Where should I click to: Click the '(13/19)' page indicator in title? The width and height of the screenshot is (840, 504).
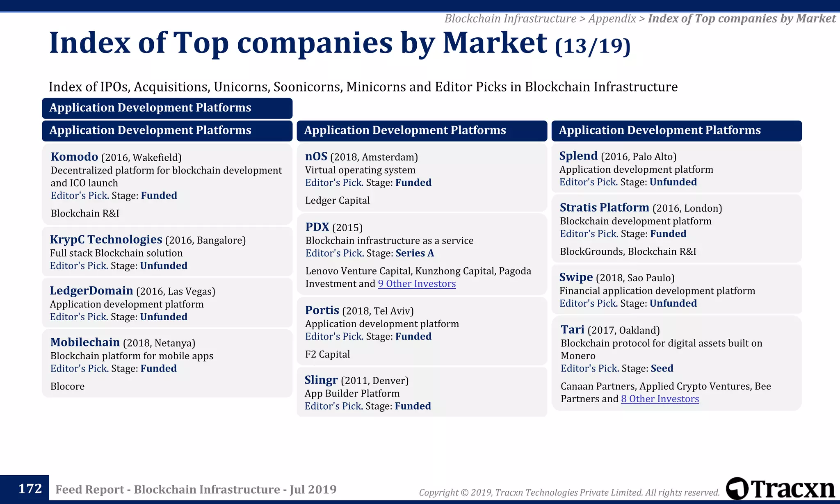pyautogui.click(x=593, y=46)
